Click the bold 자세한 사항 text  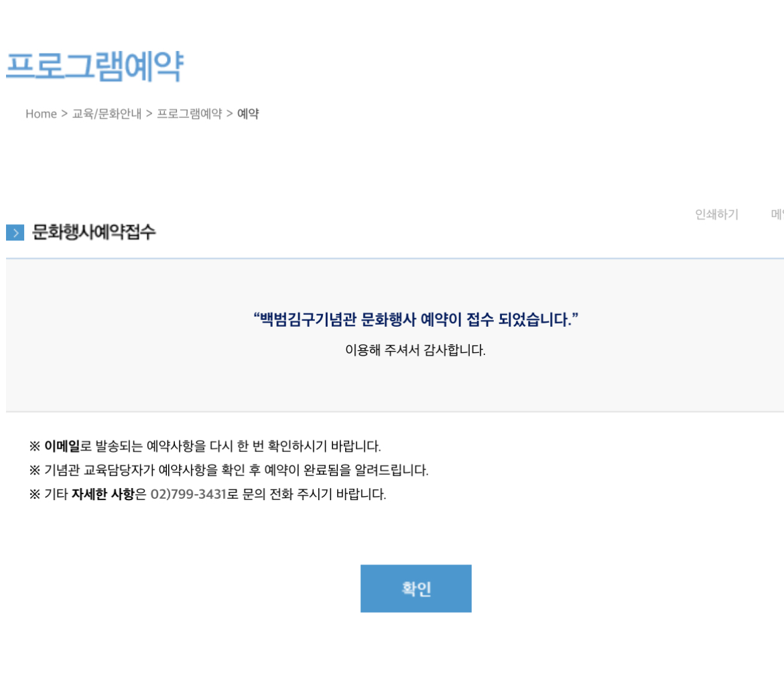[103, 496]
